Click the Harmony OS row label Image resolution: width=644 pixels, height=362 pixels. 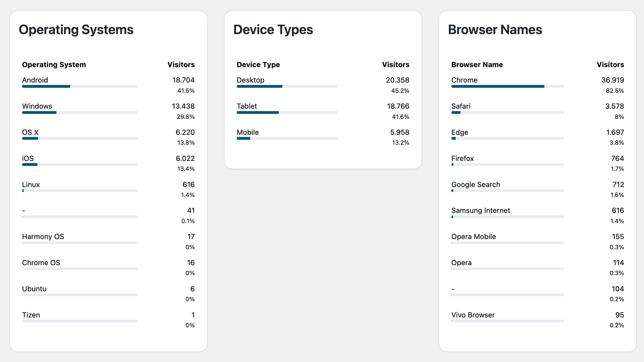43,237
